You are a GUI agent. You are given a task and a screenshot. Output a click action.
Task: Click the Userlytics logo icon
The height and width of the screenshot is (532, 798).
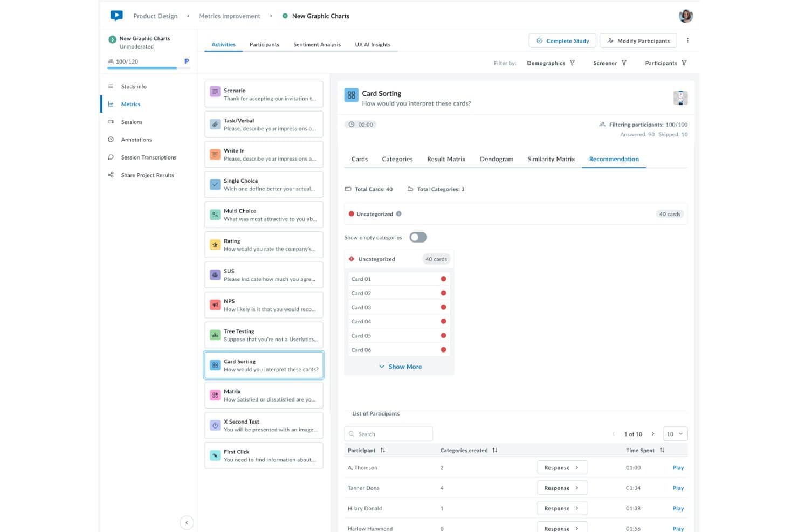[116, 16]
